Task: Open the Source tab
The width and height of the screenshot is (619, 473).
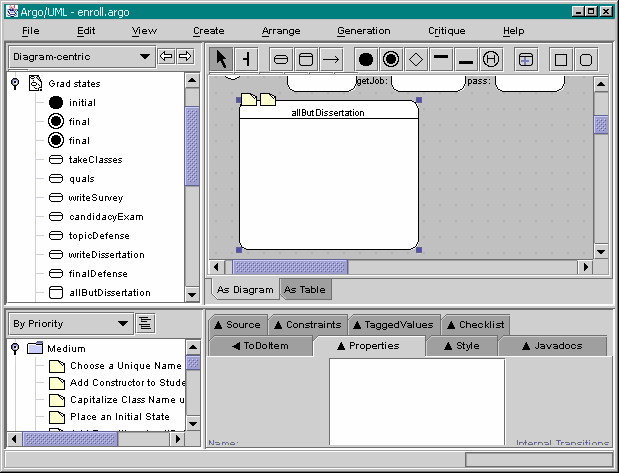Action: point(238,325)
